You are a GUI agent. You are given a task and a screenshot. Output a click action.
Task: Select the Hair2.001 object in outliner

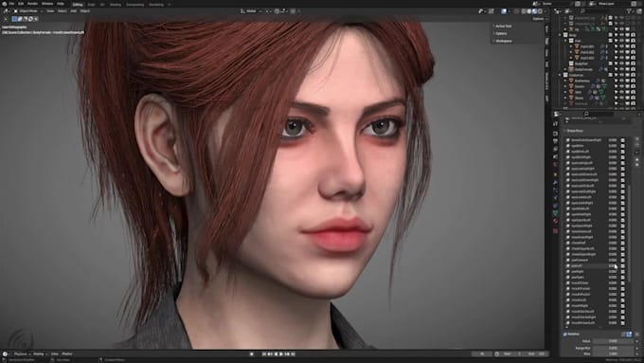pyautogui.click(x=587, y=52)
